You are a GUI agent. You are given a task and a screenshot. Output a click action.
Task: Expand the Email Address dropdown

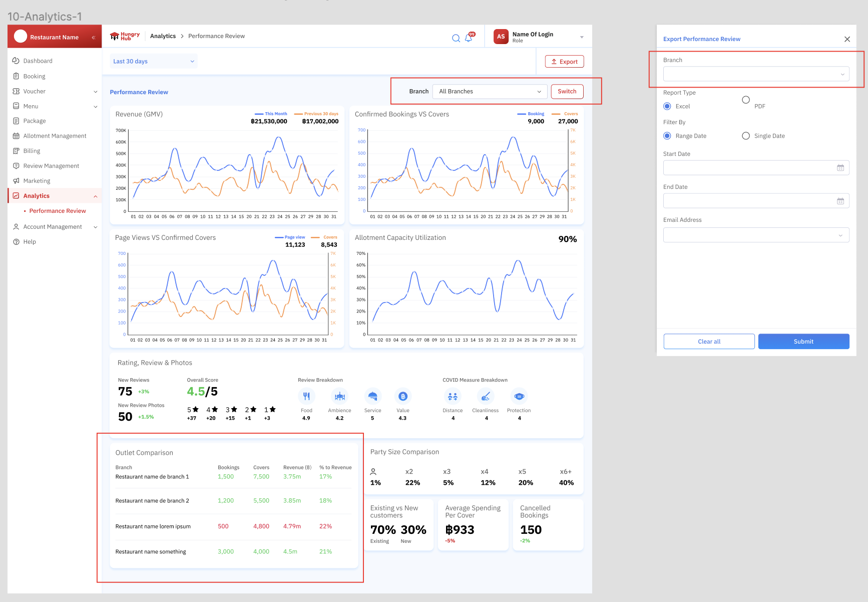click(x=756, y=235)
